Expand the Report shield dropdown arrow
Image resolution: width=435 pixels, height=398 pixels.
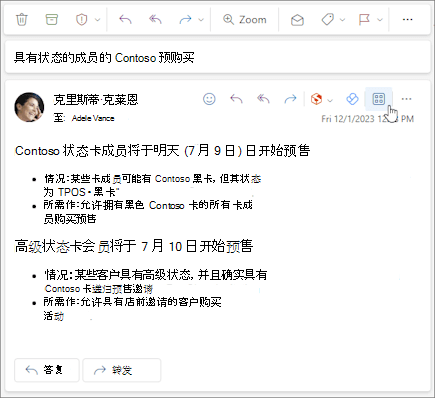point(97,20)
